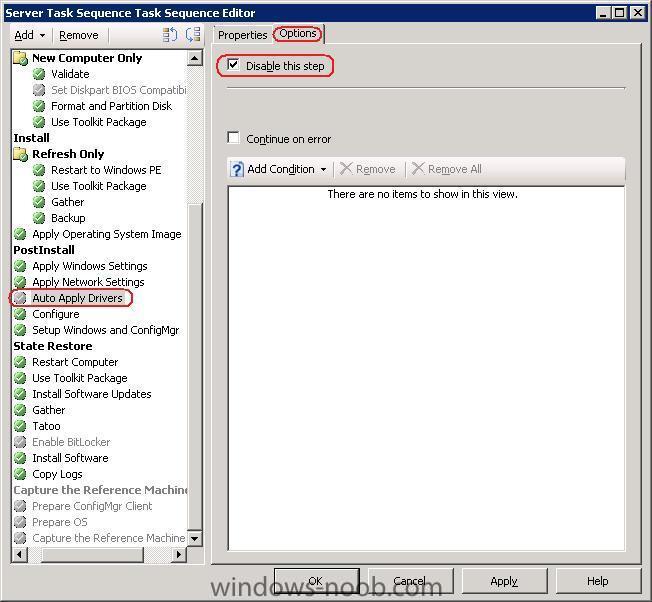Click the Add Condition question mark icon
The height and width of the screenshot is (602, 652).
[x=237, y=170]
